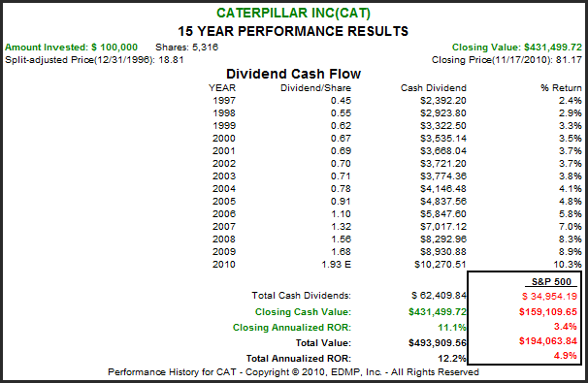Image resolution: width=588 pixels, height=383 pixels.
Task: Click S&P 500 dividends $ 34,954.19
Action: [x=549, y=297]
